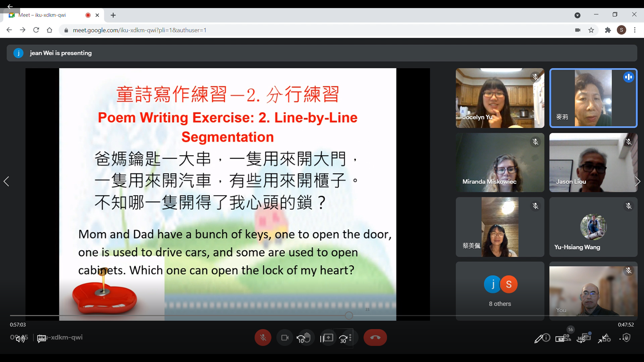Turn on your camera
The height and width of the screenshot is (362, 644).
coord(284,338)
